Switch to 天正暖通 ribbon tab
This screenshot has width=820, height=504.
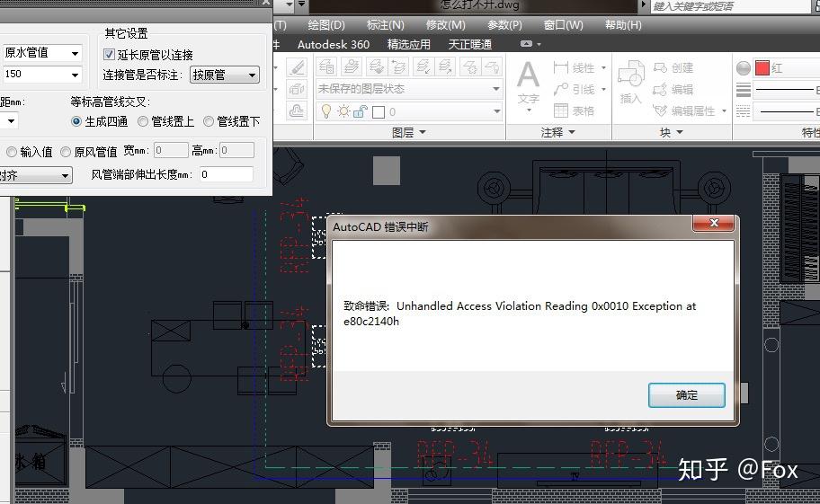(x=469, y=44)
